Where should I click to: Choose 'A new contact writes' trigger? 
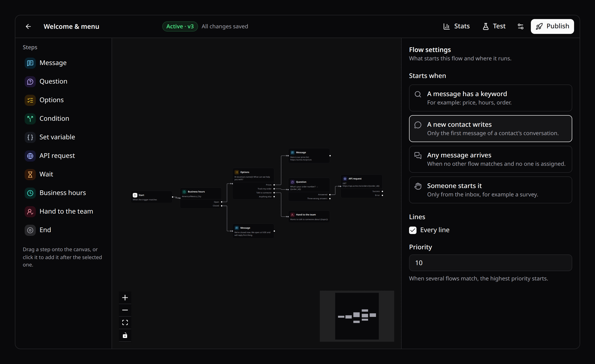click(490, 129)
